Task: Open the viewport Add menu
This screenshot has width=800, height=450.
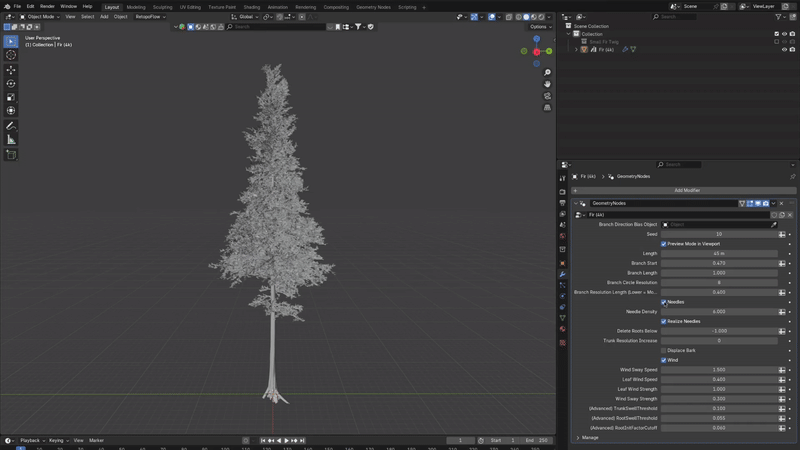Action: 104,17
